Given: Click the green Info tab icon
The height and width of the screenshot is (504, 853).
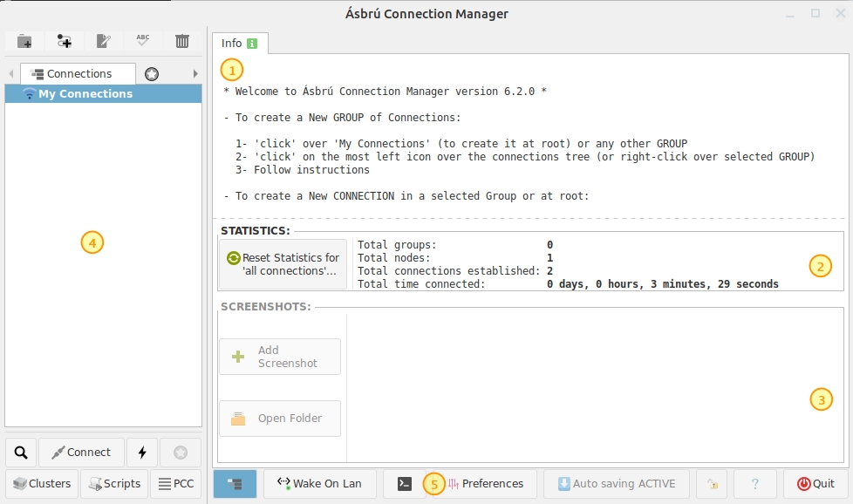Looking at the screenshot, I should [252, 44].
